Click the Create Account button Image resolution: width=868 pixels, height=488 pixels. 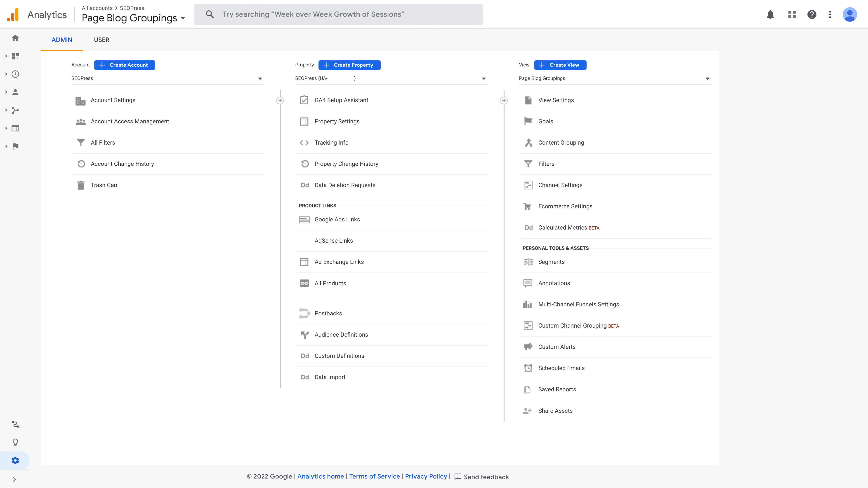tap(125, 65)
